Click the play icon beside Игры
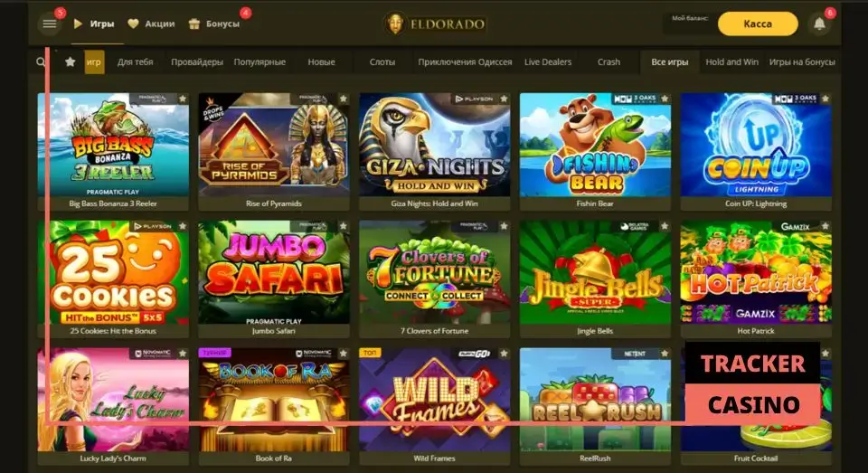The width and height of the screenshot is (868, 473). click(78, 24)
